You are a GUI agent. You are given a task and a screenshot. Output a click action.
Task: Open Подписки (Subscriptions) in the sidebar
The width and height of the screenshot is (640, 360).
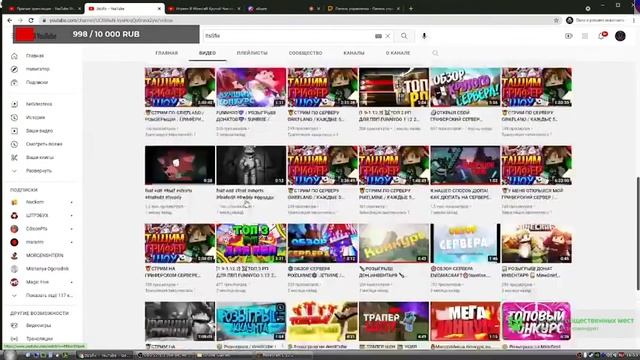coord(36,82)
